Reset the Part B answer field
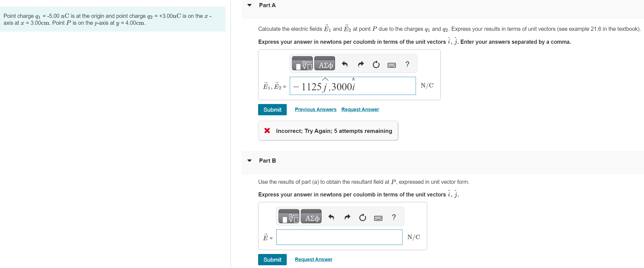644x268 pixels. click(x=362, y=217)
